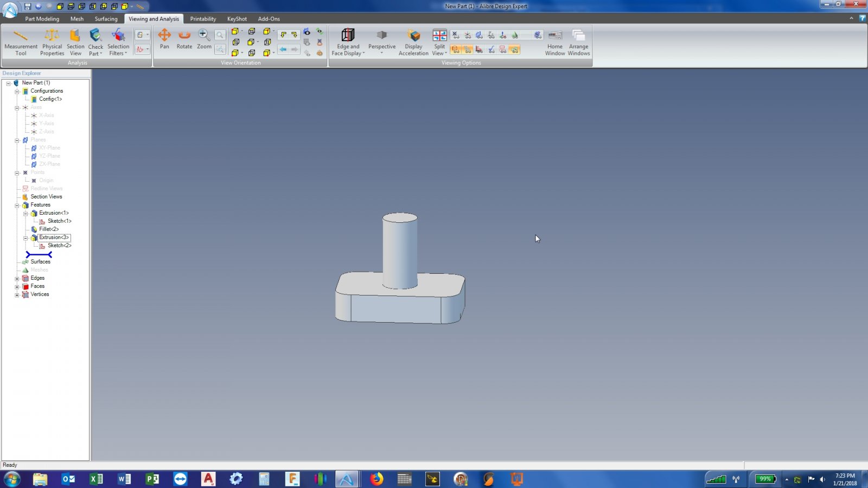Toggle Display Acceleration

tap(413, 42)
